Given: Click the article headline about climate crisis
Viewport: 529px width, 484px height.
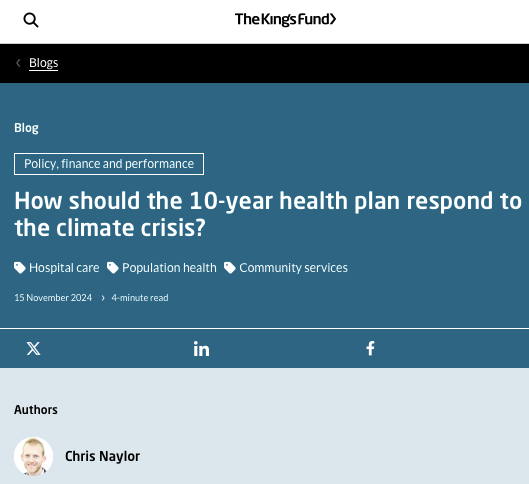Looking at the screenshot, I should 268,214.
